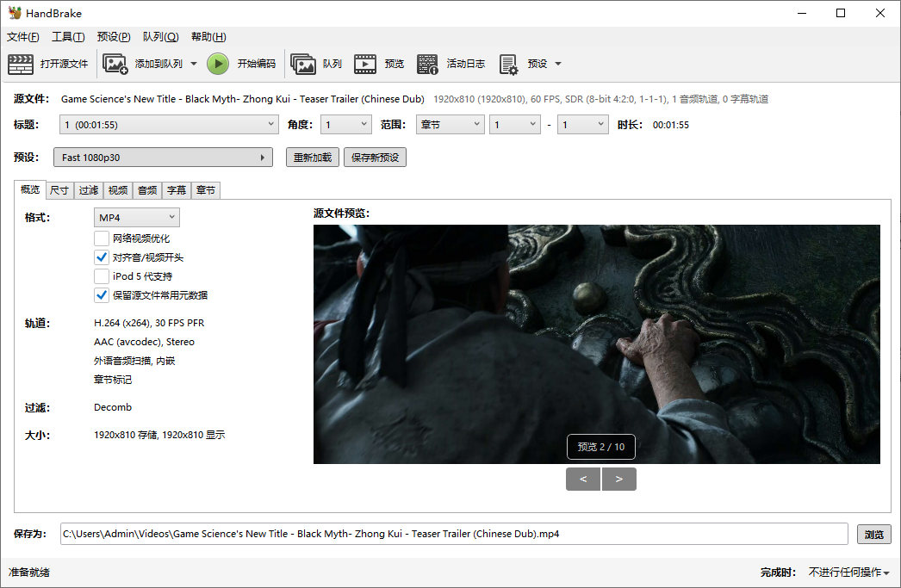Viewport: 901px width, 588px height.
Task: Click the 保存新预设 button
Action: click(x=375, y=157)
